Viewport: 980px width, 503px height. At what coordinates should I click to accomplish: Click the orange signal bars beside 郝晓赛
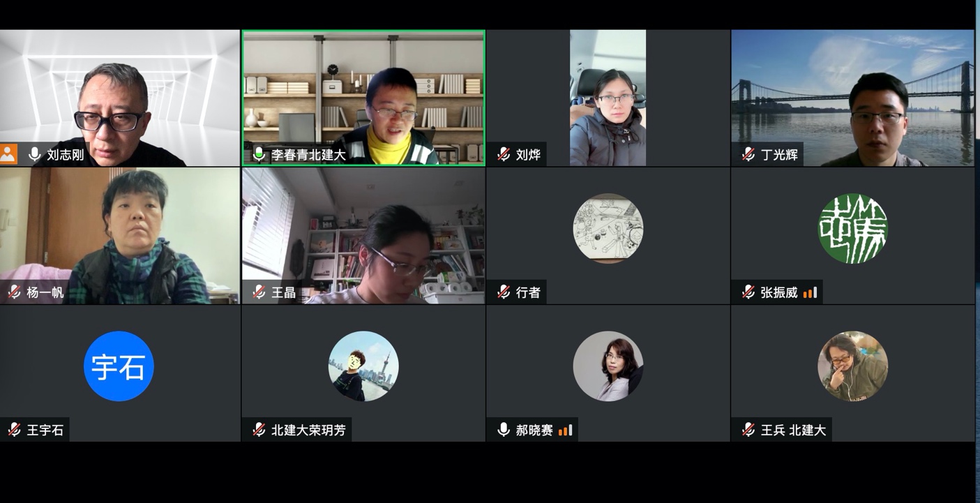pyautogui.click(x=566, y=430)
